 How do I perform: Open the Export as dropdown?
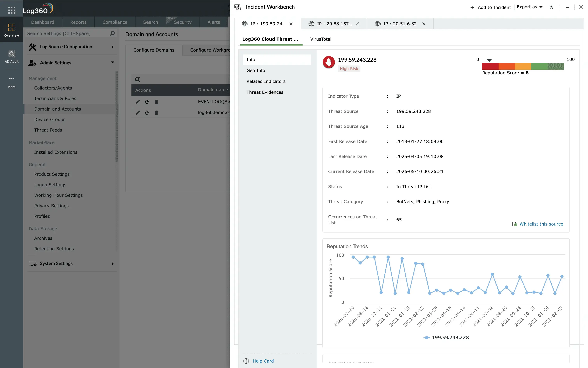[529, 7]
